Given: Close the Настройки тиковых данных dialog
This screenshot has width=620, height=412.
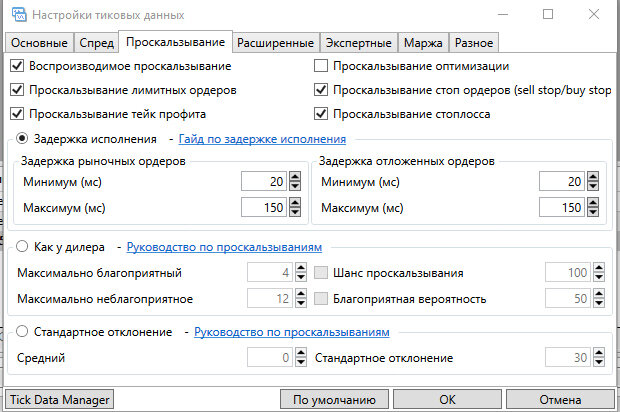Looking at the screenshot, I should (x=594, y=15).
